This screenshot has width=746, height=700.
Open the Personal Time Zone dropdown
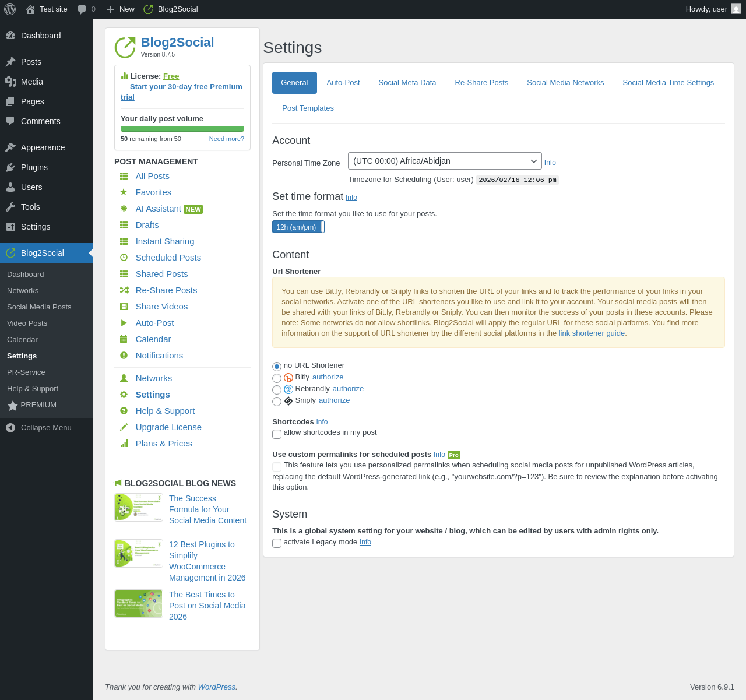445,161
